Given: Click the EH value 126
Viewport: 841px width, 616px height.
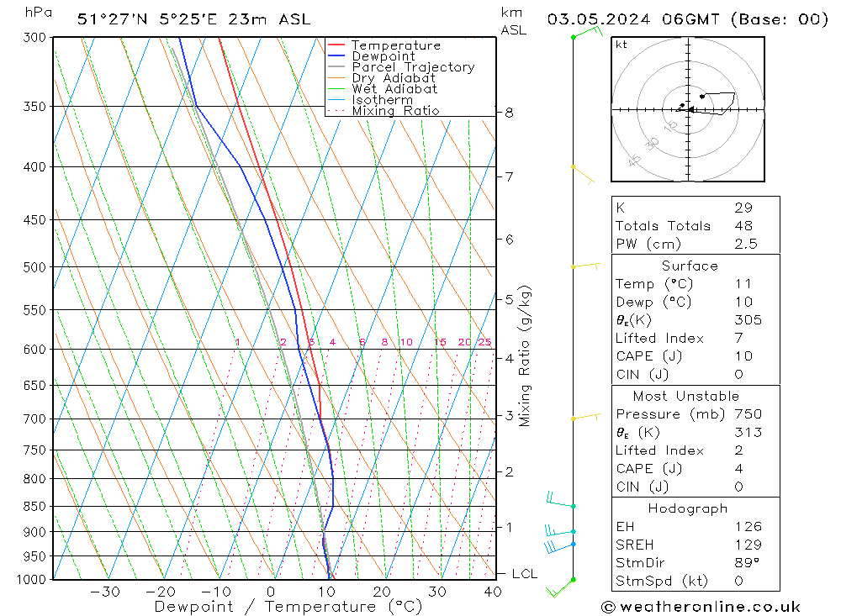Looking at the screenshot, I should click(748, 527).
